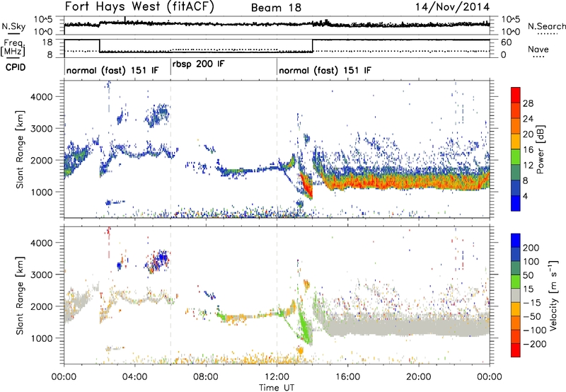Click the "18" frequency axis value
The image size is (566, 392).
(x=47, y=42)
